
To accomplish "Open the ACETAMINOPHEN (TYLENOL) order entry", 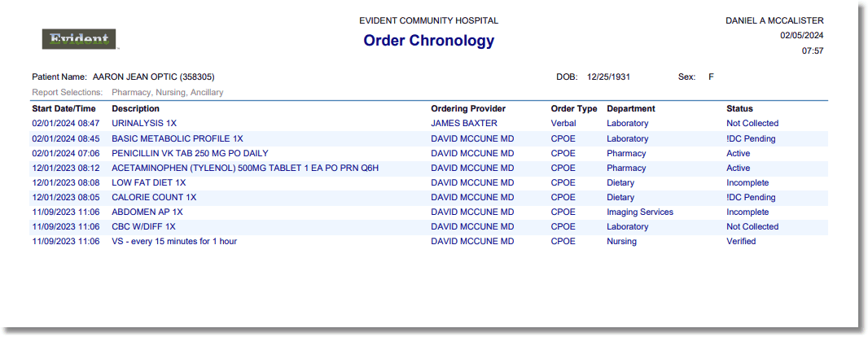I will [244, 168].
